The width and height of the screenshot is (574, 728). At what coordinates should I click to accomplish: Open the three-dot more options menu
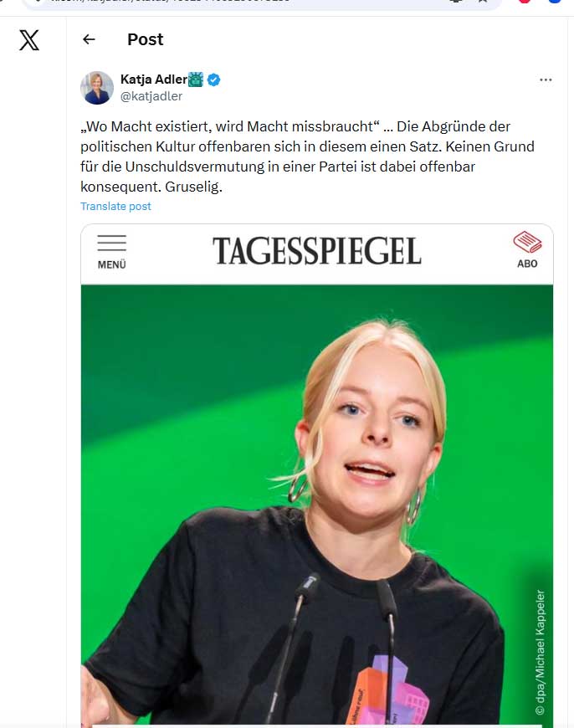546,79
